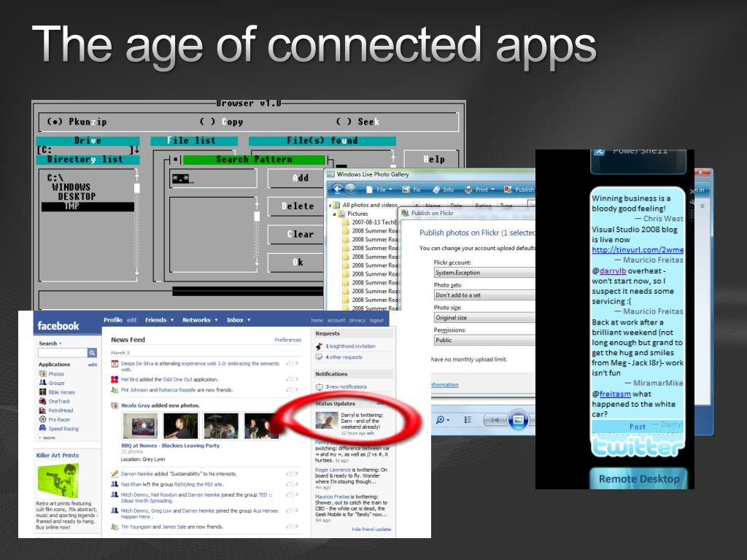Click the Clear button in Browser v1.0
Screen dimensions: 747x560
point(295,234)
